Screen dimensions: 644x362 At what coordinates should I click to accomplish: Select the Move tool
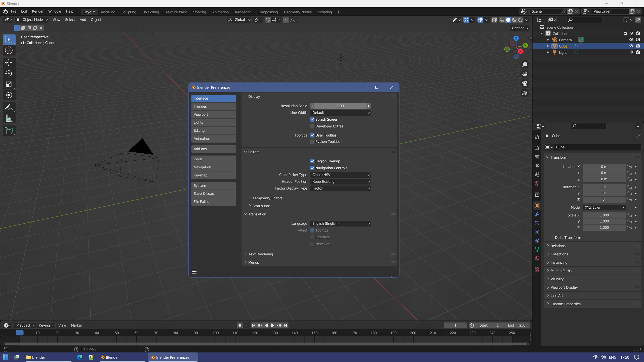point(9,63)
